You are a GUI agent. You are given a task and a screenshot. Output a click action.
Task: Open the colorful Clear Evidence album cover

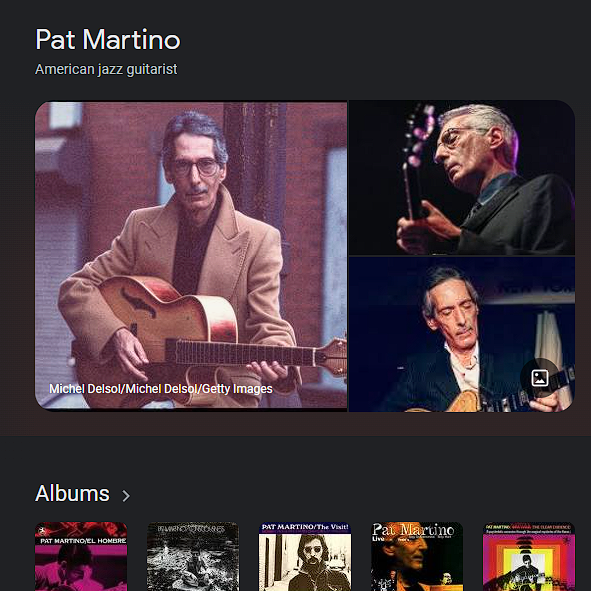point(528,556)
